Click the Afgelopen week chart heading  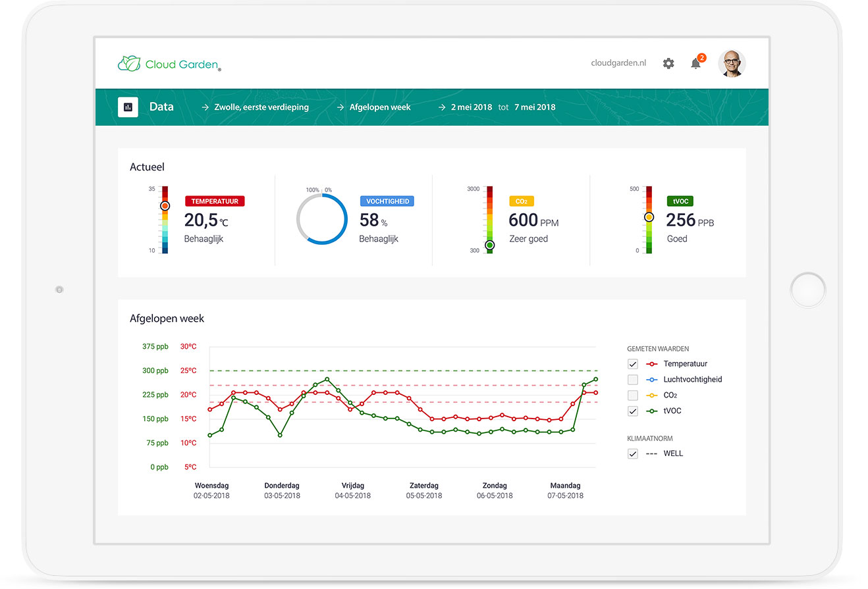pos(167,319)
